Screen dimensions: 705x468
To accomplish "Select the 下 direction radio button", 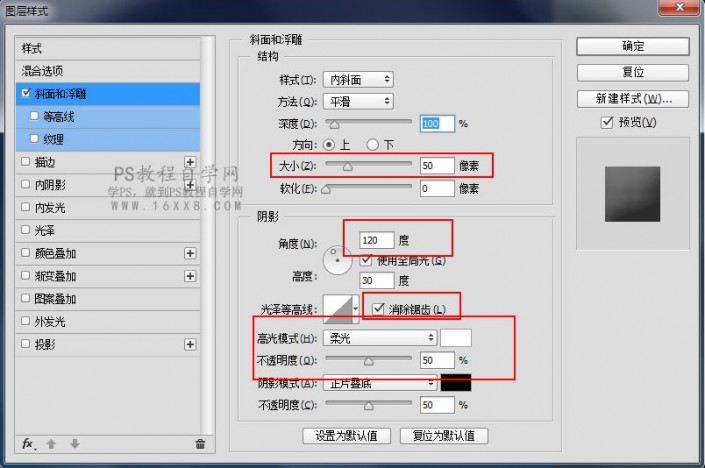I will (x=373, y=145).
